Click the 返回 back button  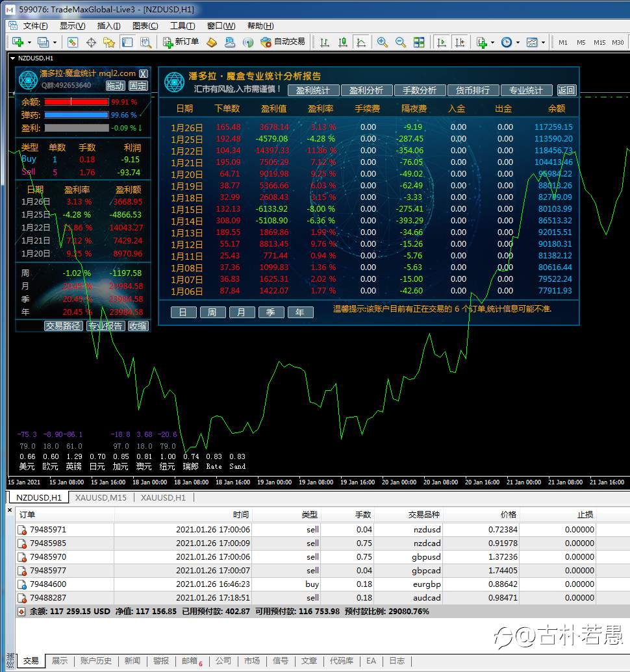[x=566, y=90]
